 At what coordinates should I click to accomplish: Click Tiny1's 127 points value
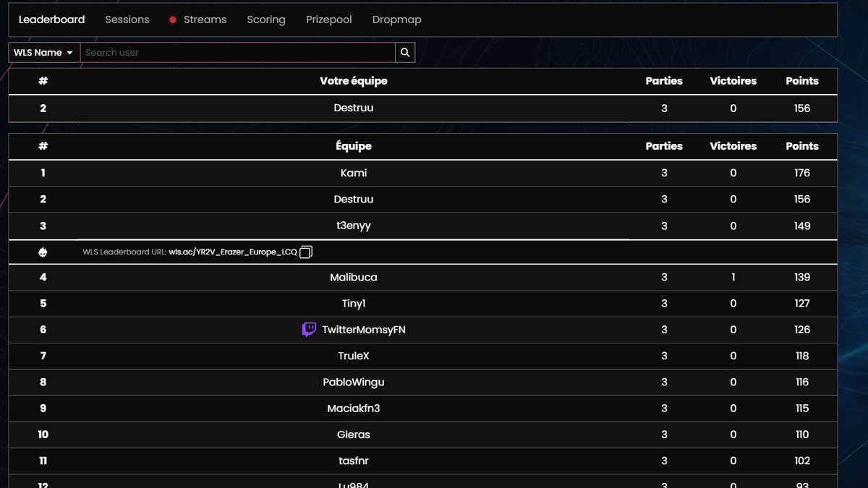click(x=802, y=304)
